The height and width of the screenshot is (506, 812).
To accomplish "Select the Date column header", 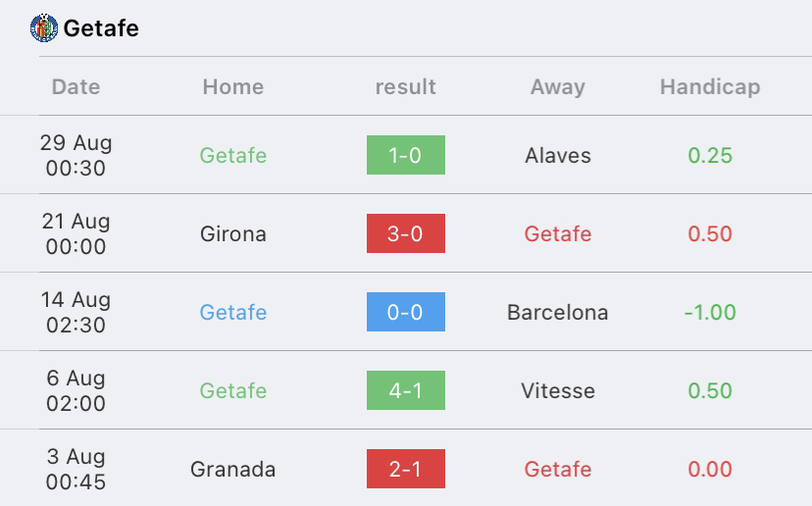I will 76,87.
